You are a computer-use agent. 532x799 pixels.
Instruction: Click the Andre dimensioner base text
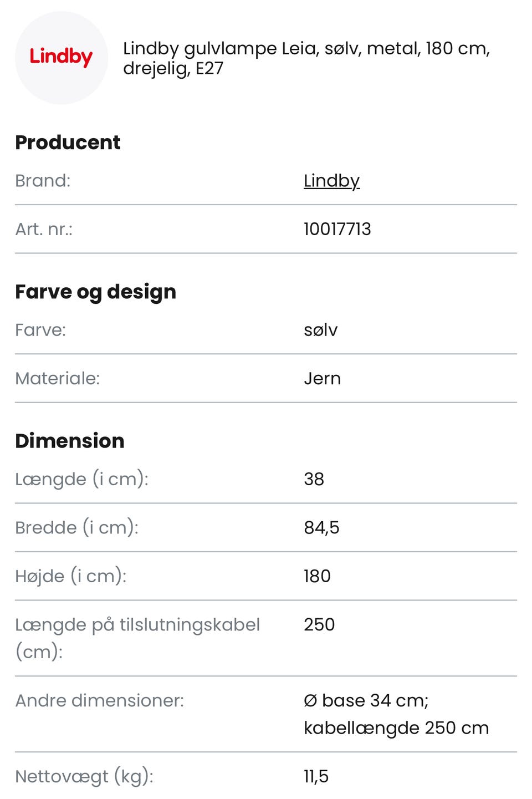366,700
